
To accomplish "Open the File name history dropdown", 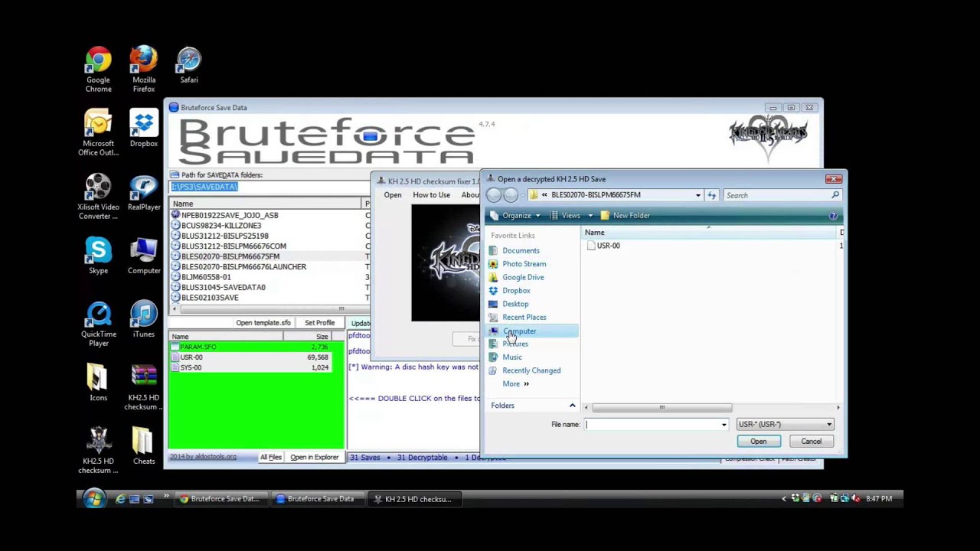I will click(724, 424).
